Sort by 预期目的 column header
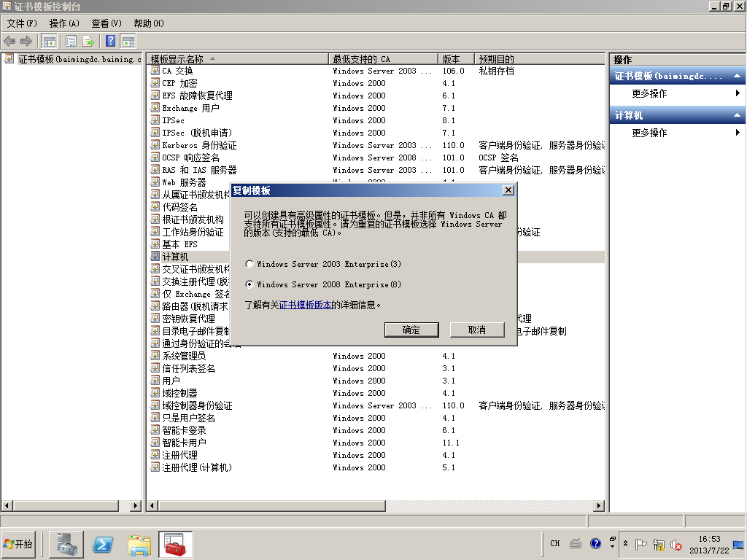This screenshot has height=560, width=747. (x=540, y=59)
